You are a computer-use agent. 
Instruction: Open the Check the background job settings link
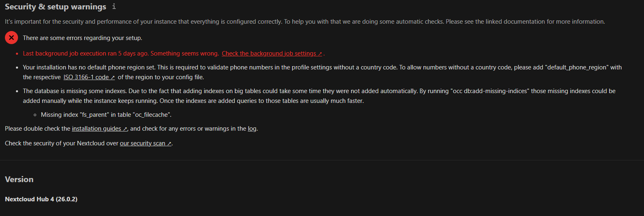pos(268,53)
